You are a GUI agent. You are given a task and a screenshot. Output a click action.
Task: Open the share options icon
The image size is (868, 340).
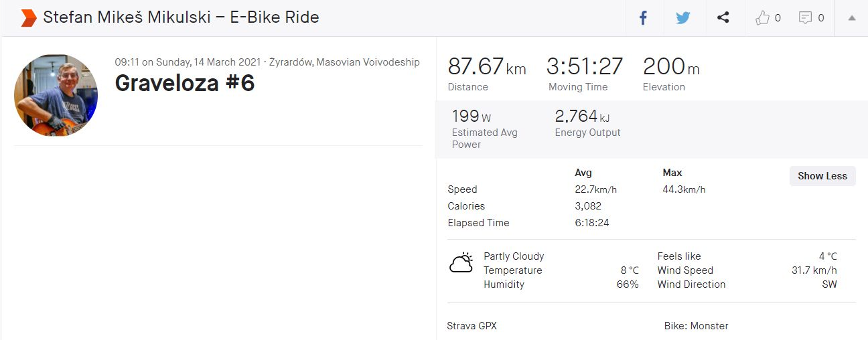(723, 18)
